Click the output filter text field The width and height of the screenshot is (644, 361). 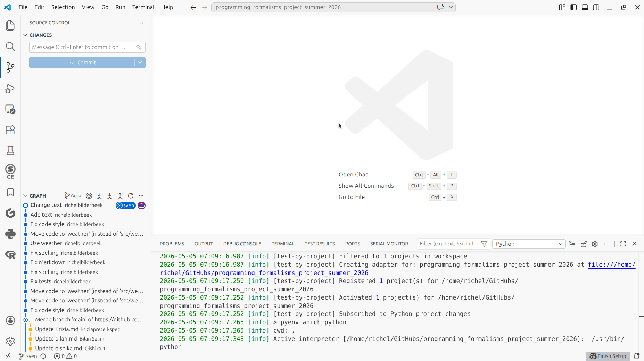point(449,244)
